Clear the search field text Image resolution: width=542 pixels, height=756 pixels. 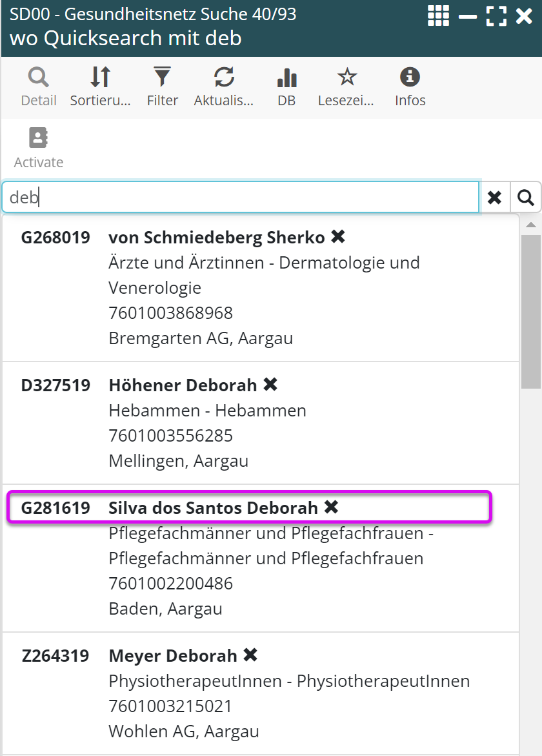click(x=494, y=198)
